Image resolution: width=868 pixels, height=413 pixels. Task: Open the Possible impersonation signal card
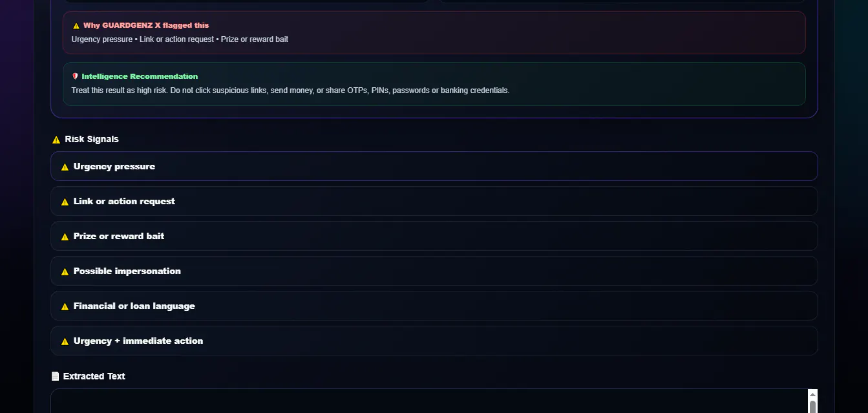click(x=434, y=271)
